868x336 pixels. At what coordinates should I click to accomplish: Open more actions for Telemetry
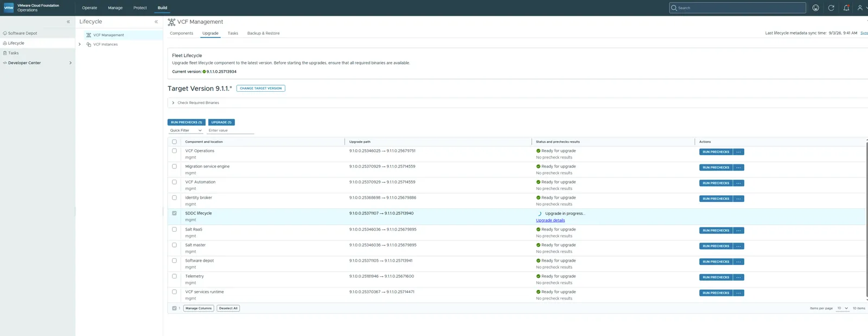(738, 277)
